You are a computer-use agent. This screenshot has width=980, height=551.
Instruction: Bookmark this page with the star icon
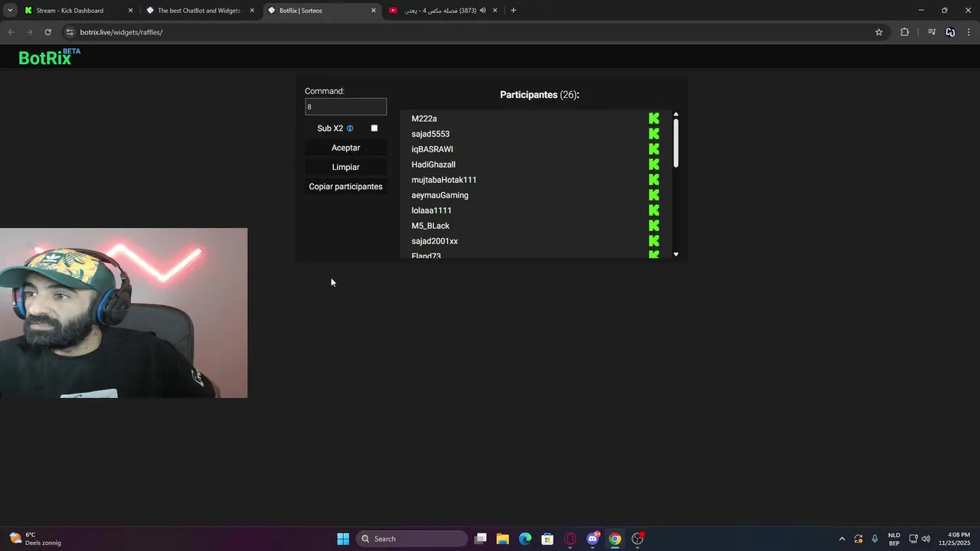tap(879, 32)
